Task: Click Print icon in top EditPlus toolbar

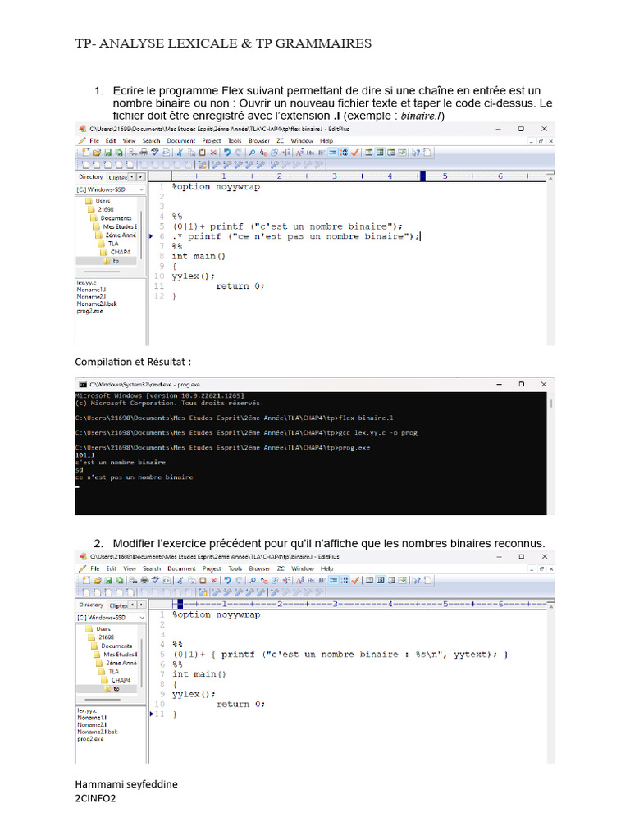Action: [144, 153]
